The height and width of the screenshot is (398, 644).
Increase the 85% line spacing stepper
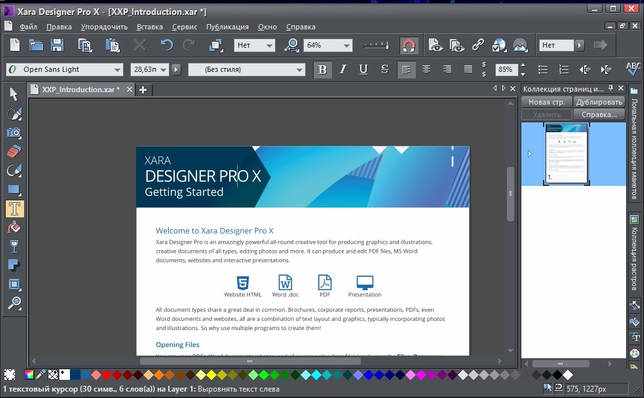click(523, 66)
